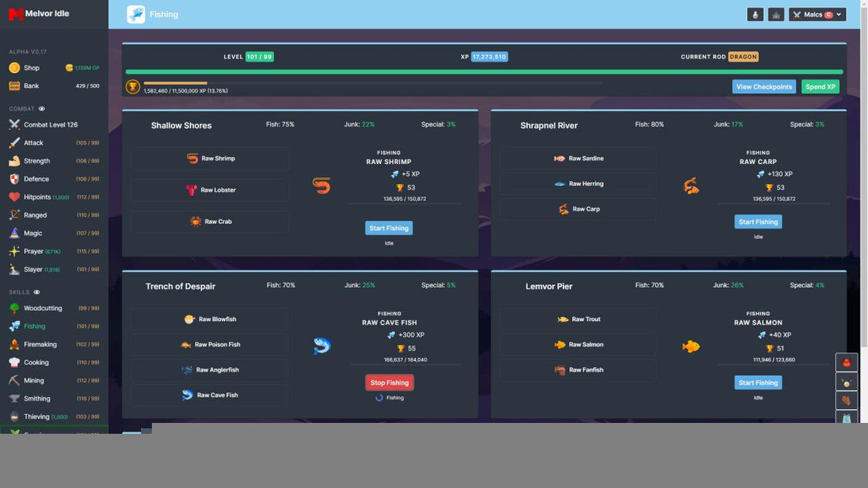This screenshot has height=488, width=868.
Task: Click the Strength arm icon in sidebar
Action: point(14,161)
